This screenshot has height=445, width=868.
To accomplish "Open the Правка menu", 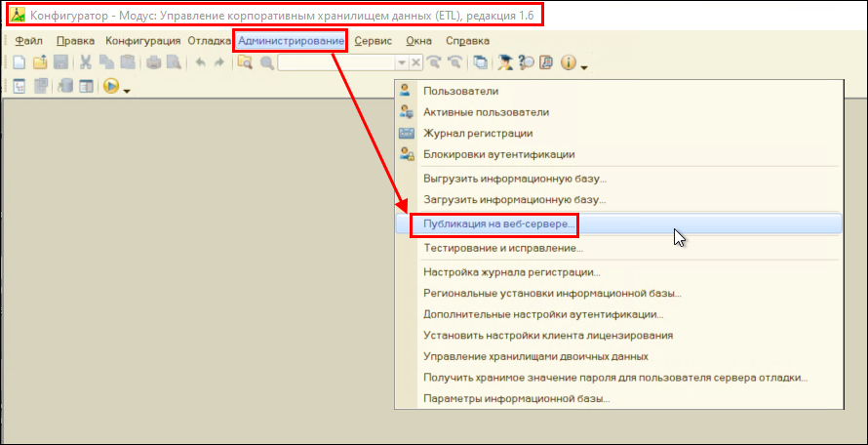I will pos(76,40).
